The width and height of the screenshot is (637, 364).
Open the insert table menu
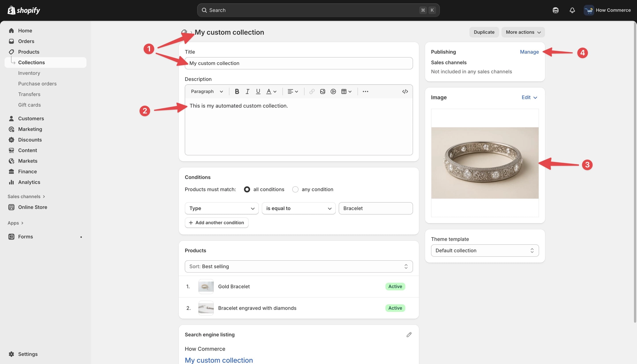[x=347, y=91]
